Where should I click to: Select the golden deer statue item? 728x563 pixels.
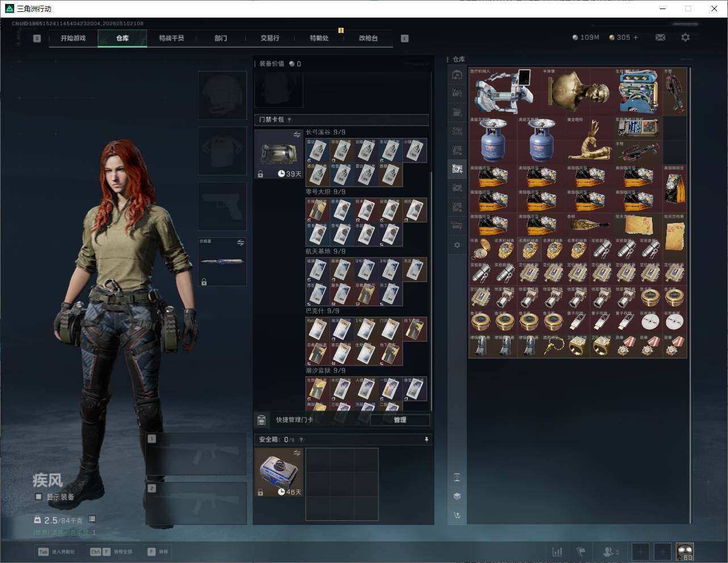pyautogui.click(x=590, y=140)
